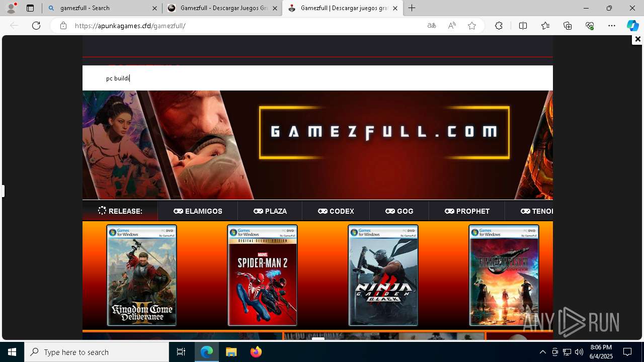Open the Edge profile icon

coord(11,8)
